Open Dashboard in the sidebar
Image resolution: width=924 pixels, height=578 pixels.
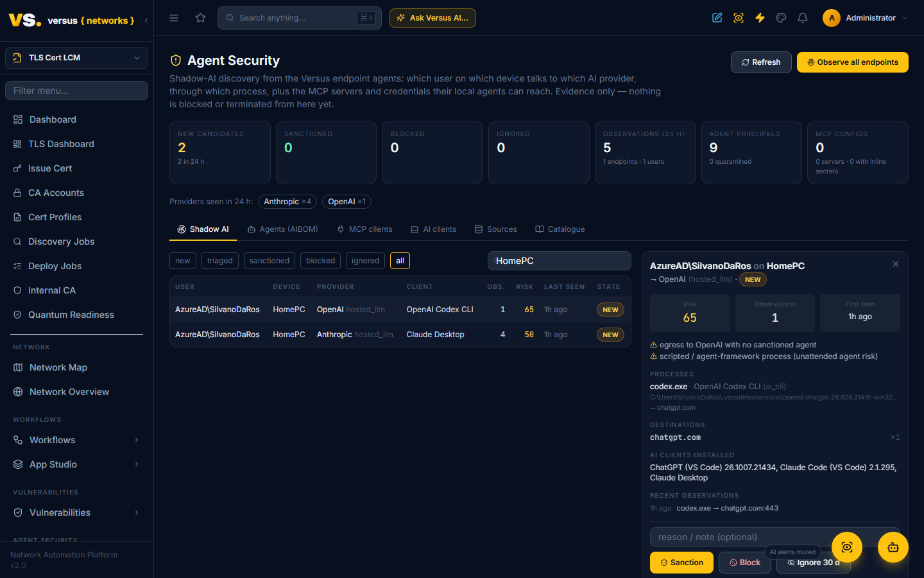pyautogui.click(x=76, y=119)
